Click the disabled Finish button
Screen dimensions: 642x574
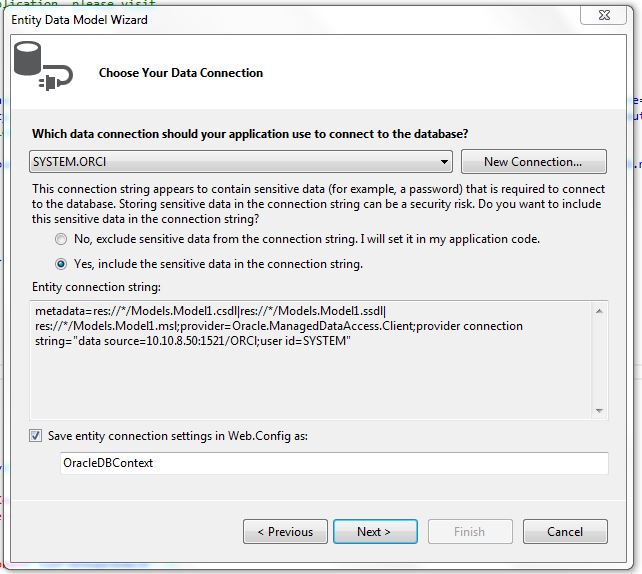pos(470,531)
